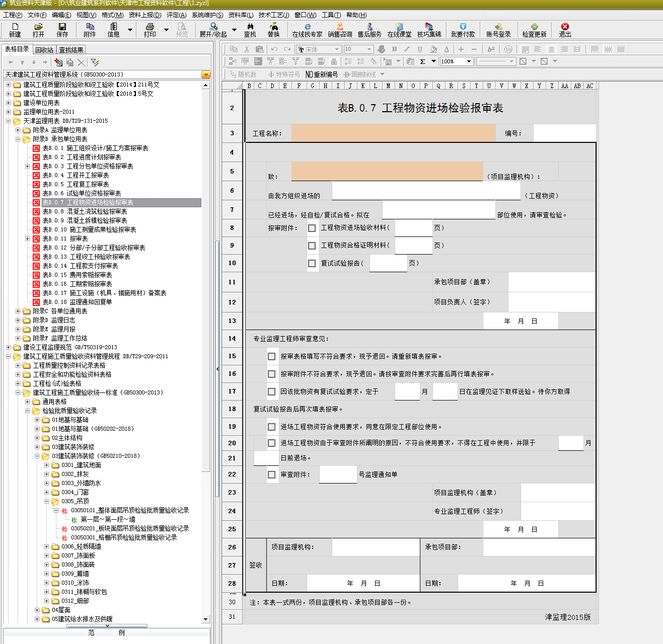Check the 审查附件 checkbox
Image resolution: width=663 pixels, height=644 pixels.
272,474
